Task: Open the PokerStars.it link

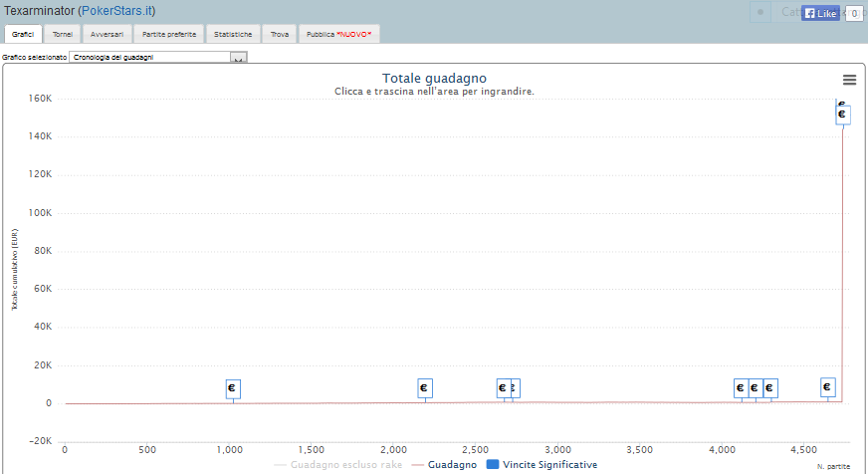Action: 116,11
